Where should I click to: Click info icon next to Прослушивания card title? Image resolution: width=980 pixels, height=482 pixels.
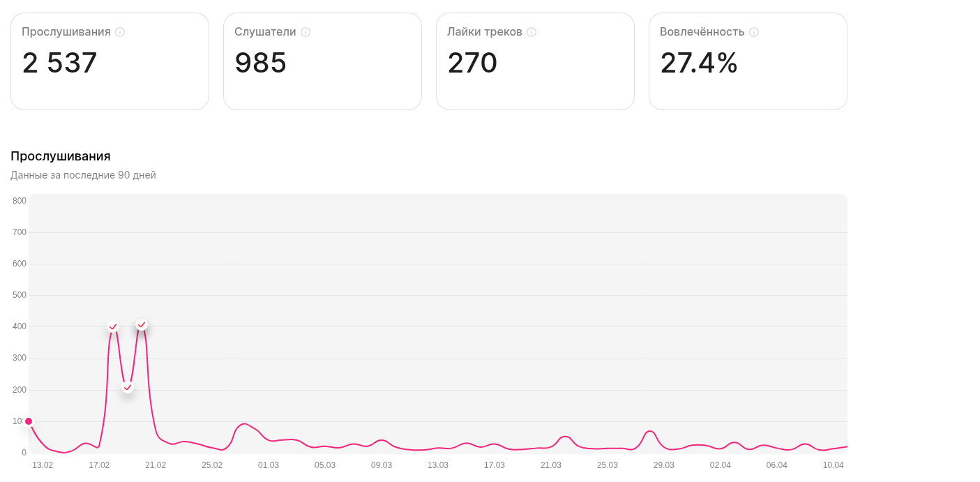(x=120, y=32)
